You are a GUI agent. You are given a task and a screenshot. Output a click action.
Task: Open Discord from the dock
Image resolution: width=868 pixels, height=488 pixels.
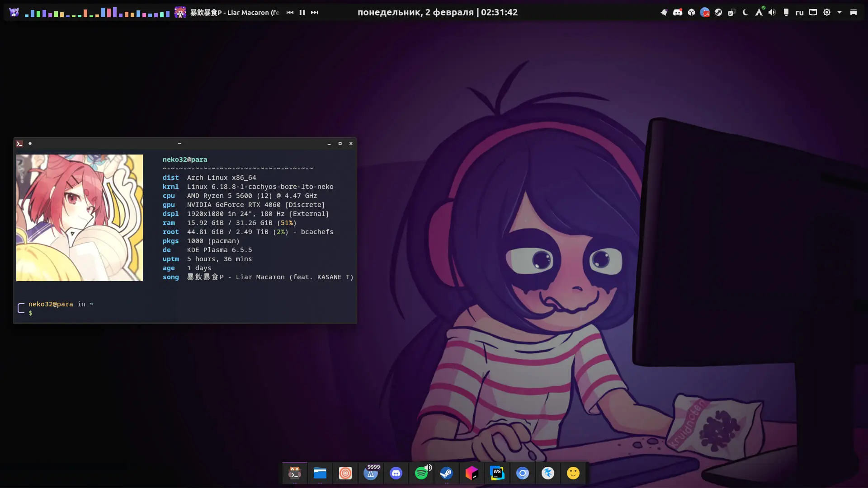396,474
